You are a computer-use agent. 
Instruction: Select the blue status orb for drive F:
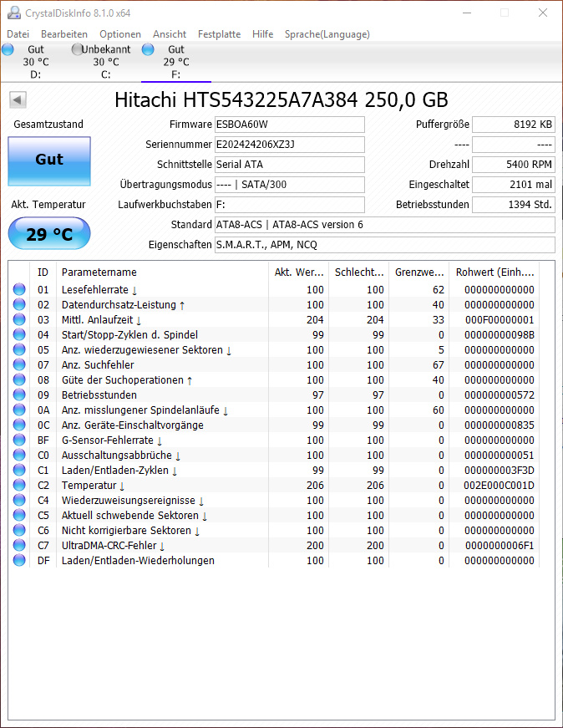[x=148, y=49]
